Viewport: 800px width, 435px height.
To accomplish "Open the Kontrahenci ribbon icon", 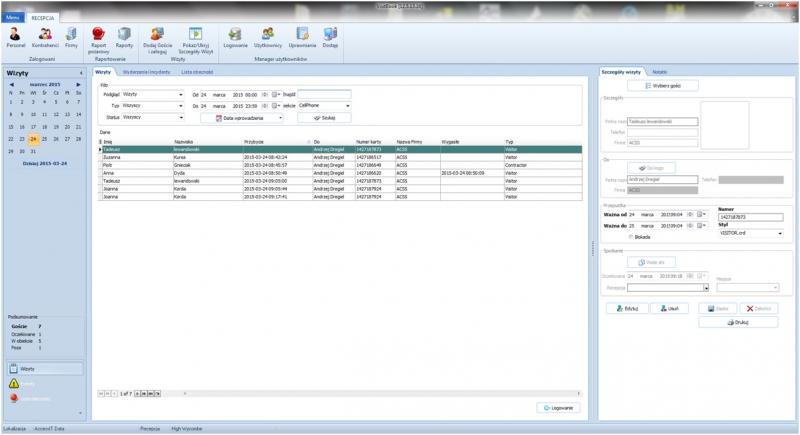I will point(45,37).
